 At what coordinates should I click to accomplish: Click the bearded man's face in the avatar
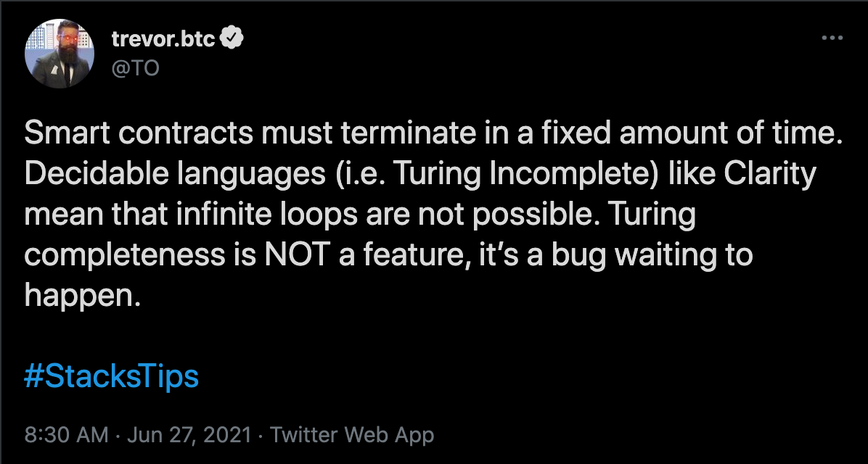point(60,45)
